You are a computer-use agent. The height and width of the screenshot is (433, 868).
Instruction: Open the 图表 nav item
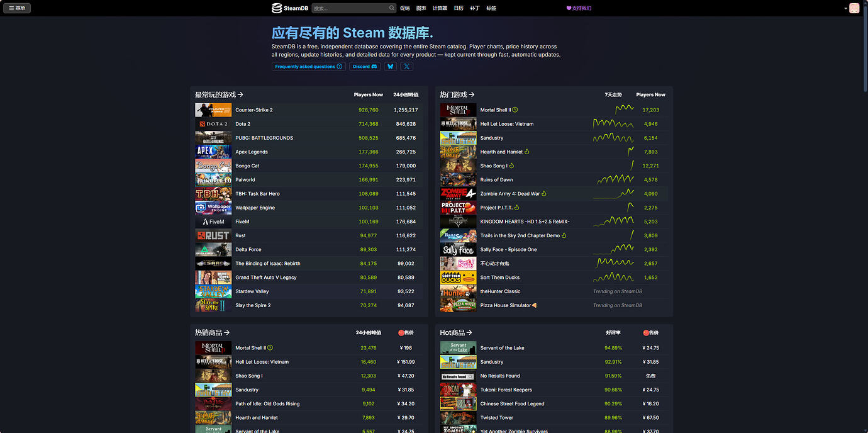tap(421, 8)
